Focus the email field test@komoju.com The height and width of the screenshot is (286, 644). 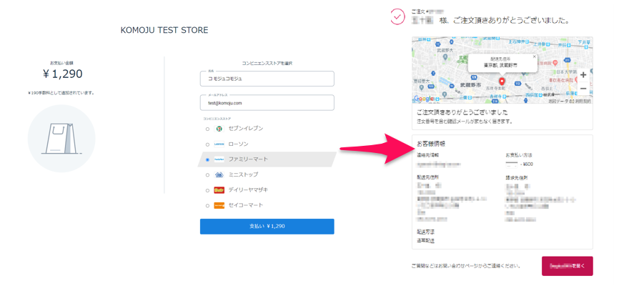(267, 103)
